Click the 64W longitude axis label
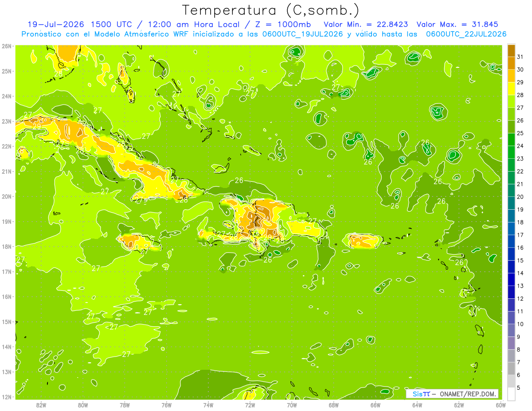Screen dimensions: 532x411 pyautogui.click(x=417, y=405)
